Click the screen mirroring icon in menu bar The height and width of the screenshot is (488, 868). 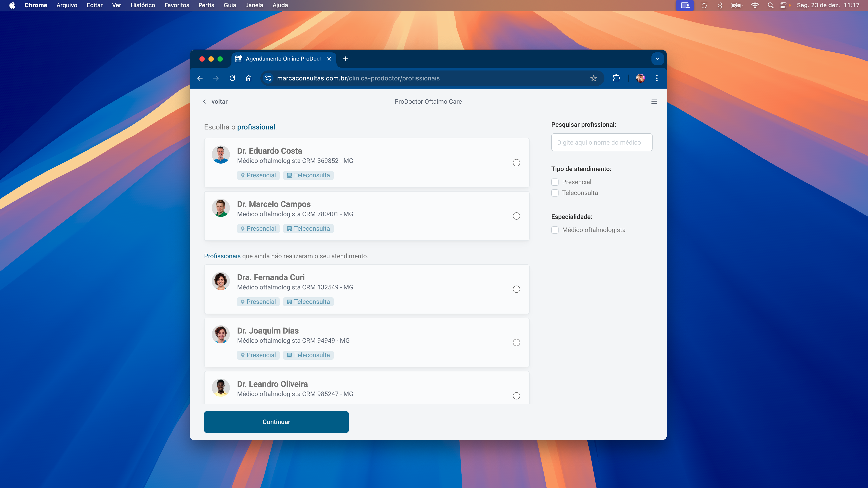click(x=685, y=5)
